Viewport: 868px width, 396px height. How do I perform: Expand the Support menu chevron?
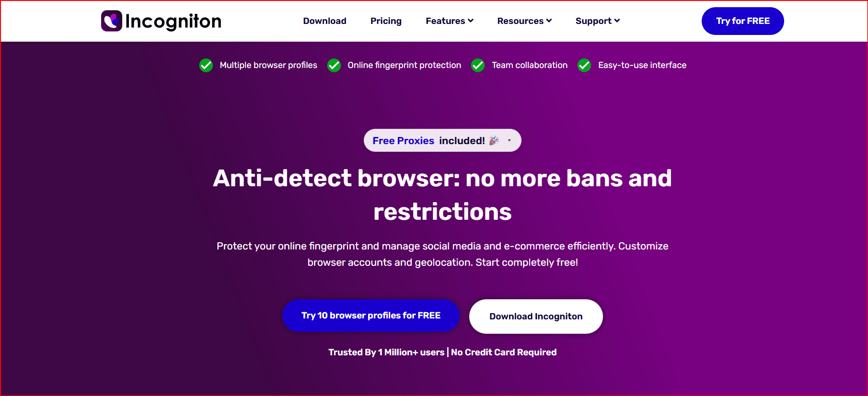pyautogui.click(x=617, y=21)
